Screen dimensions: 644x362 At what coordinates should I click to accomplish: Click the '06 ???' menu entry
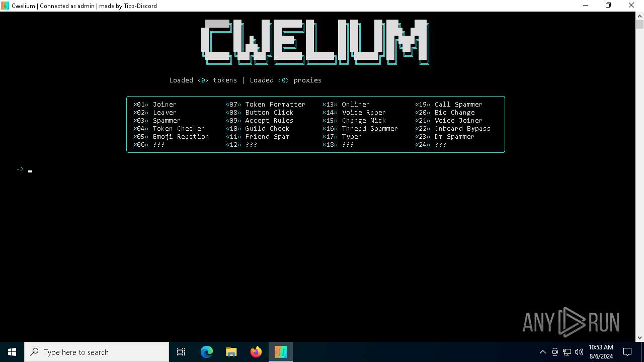(149, 145)
